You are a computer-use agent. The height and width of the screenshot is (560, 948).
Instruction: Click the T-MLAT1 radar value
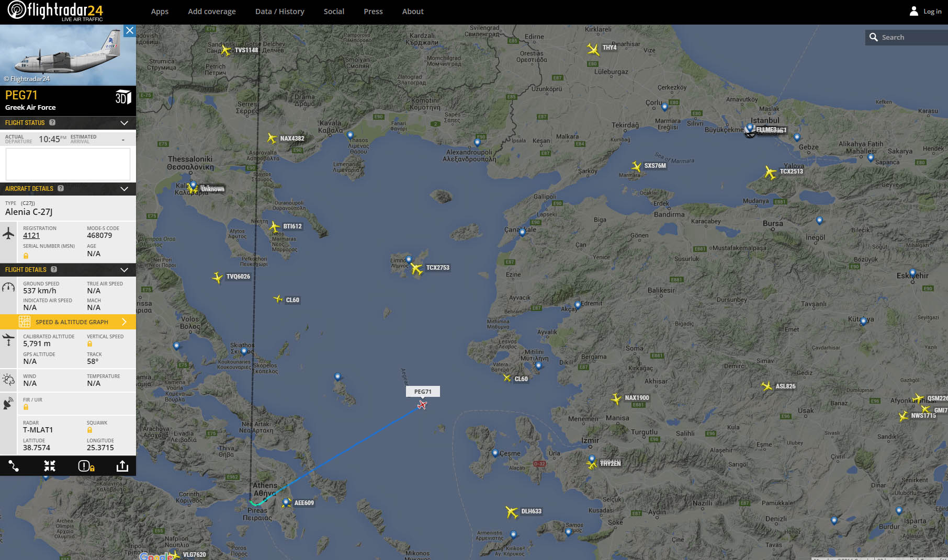(38, 430)
